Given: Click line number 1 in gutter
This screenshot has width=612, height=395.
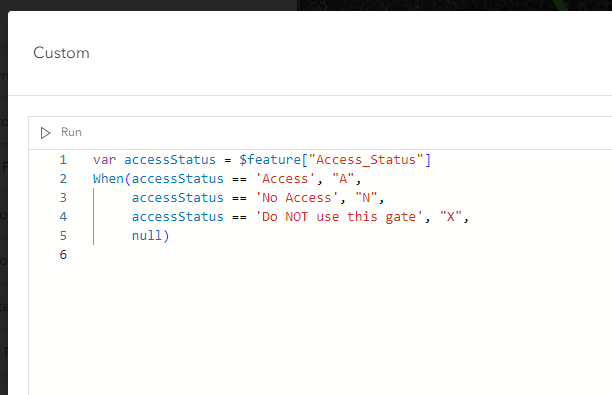Looking at the screenshot, I should (x=63, y=160).
